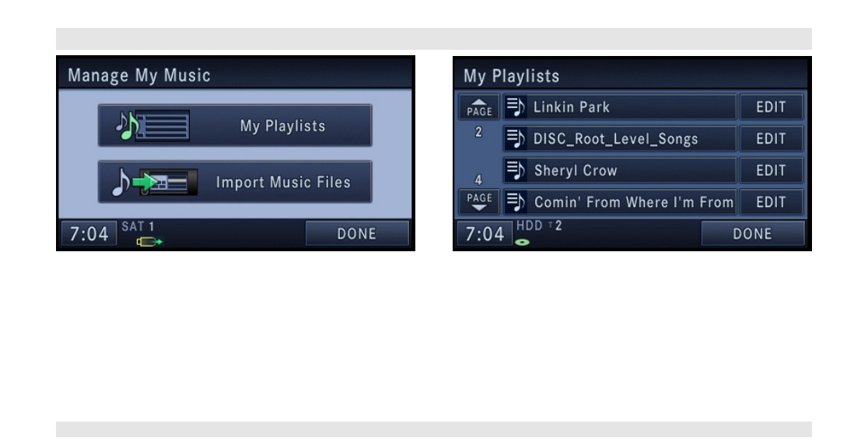
Task: Click the 7:04 clock on playlists screen
Action: pos(485,233)
